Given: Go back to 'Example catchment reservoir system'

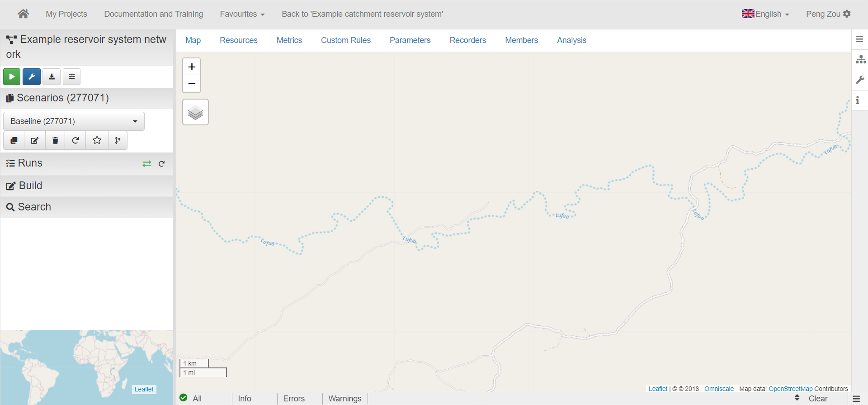Looking at the screenshot, I should pos(362,14).
